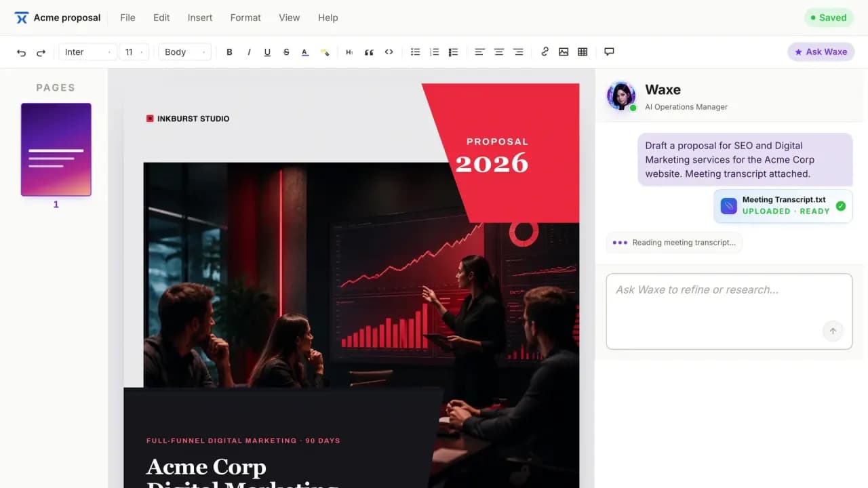The height and width of the screenshot is (488, 868).
Task: Redo the last action
Action: pyautogui.click(x=41, y=52)
